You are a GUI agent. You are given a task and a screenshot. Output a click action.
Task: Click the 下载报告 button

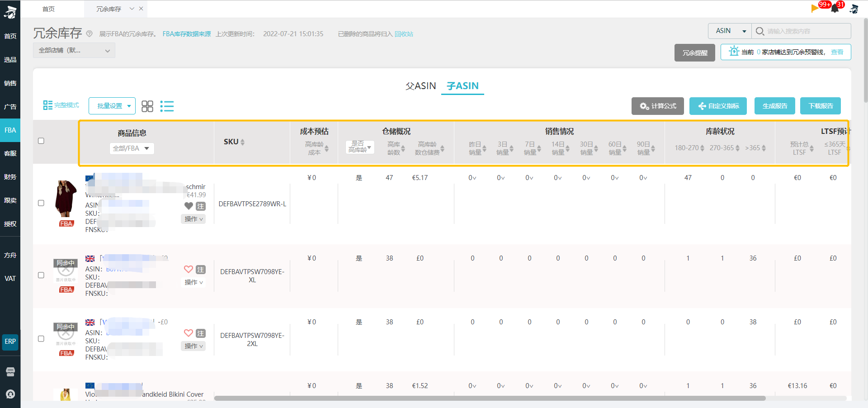coord(821,106)
